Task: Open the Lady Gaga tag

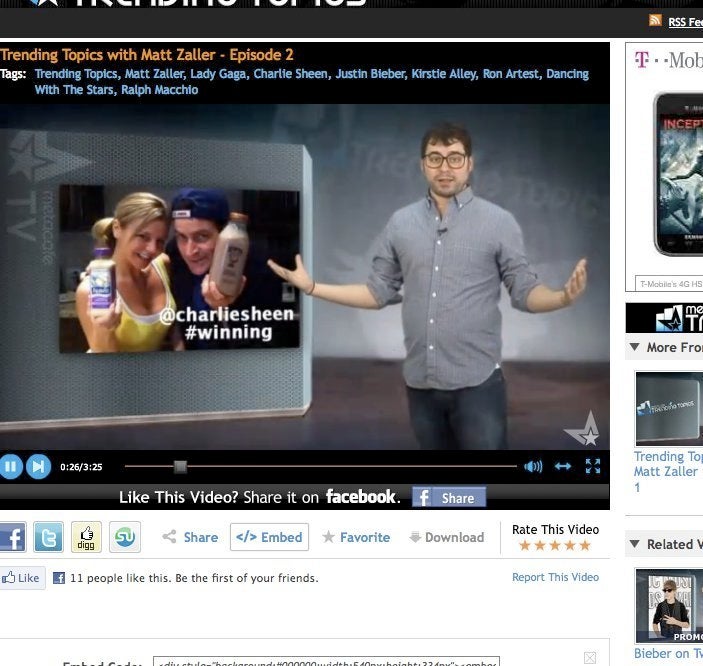Action: [x=218, y=74]
